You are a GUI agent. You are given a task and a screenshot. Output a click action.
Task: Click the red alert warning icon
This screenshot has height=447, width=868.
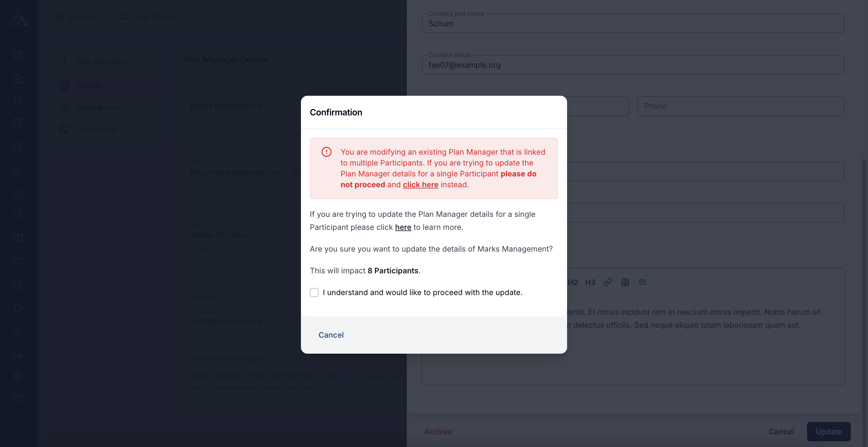pyautogui.click(x=326, y=152)
